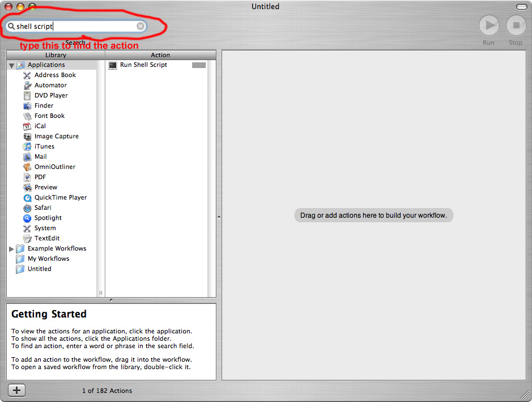The height and width of the screenshot is (402, 532).
Task: Click the TextEdit icon
Action: 27,238
